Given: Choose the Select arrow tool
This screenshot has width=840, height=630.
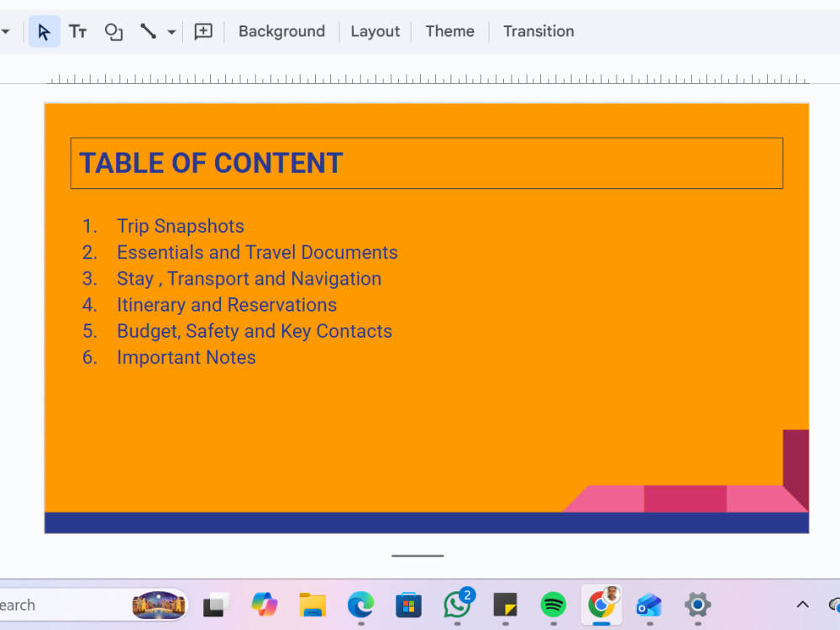Looking at the screenshot, I should coord(44,32).
